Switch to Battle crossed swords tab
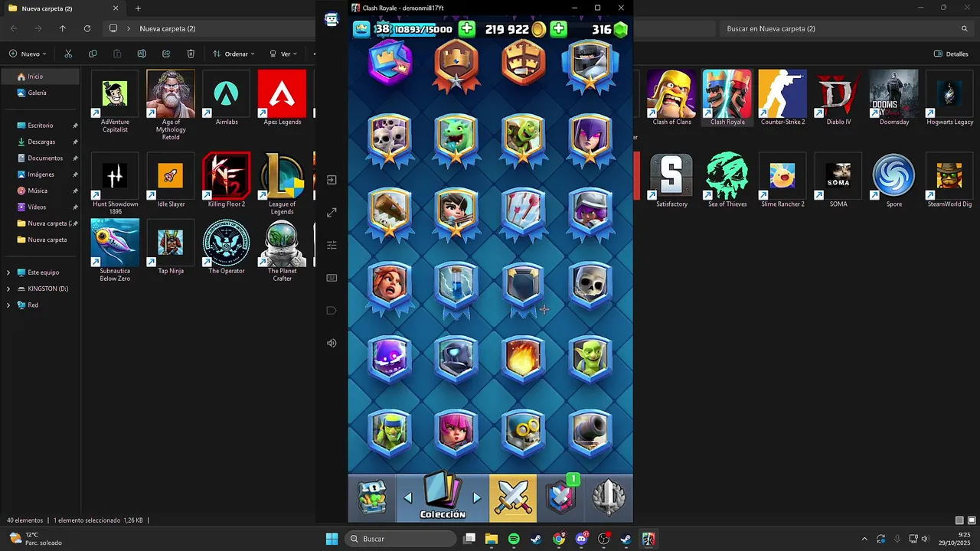Viewport: 980px width, 551px height. 513,497
